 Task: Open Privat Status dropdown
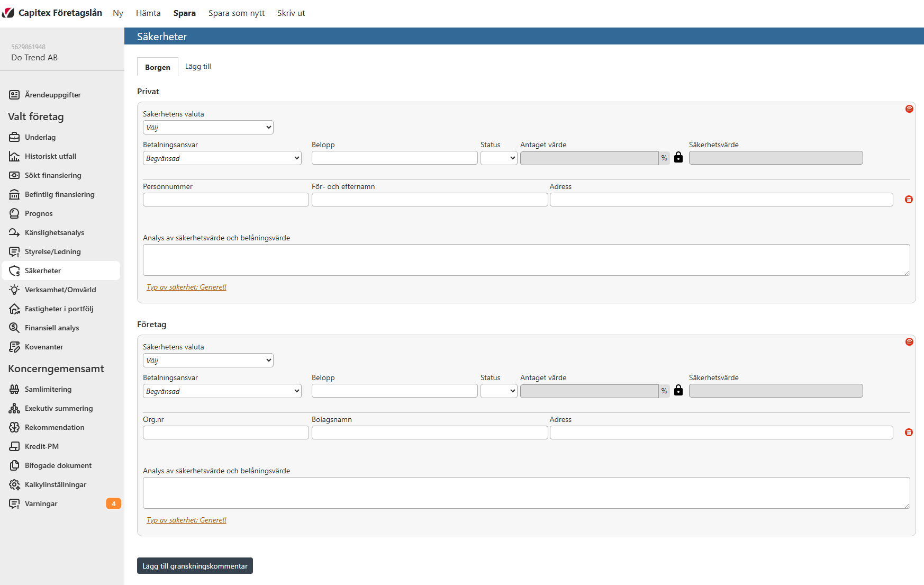click(x=499, y=158)
